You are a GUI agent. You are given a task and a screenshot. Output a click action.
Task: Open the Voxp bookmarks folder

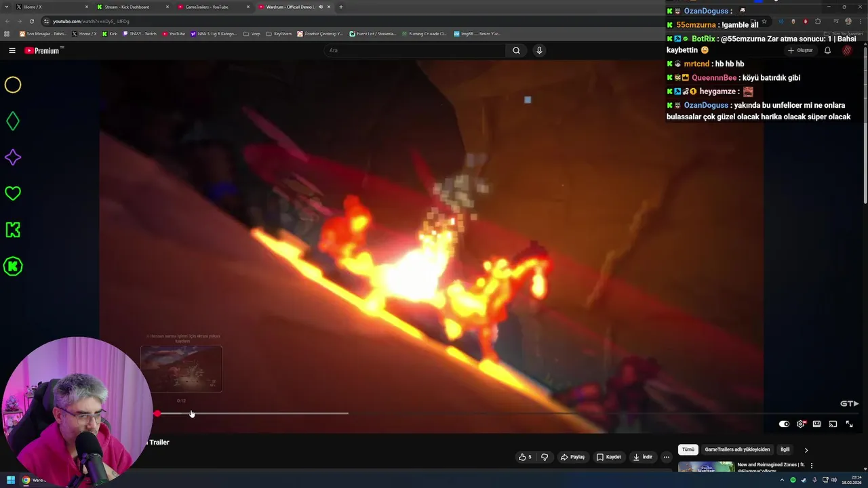[252, 33]
